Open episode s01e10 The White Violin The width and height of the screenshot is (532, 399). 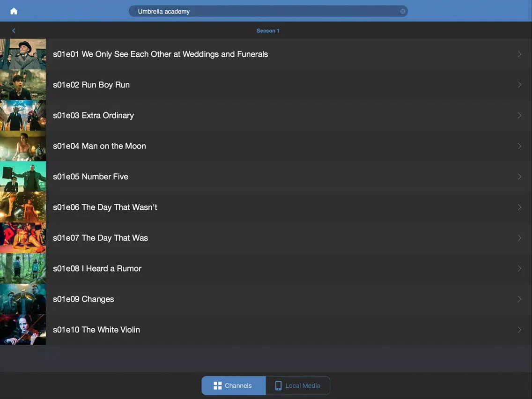(x=266, y=329)
